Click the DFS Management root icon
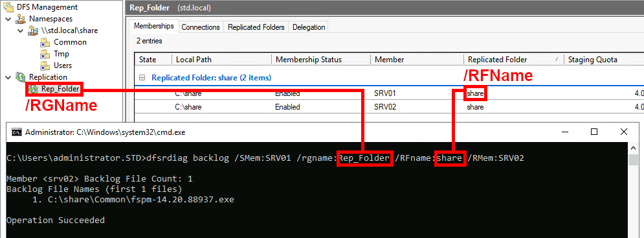 8,7
